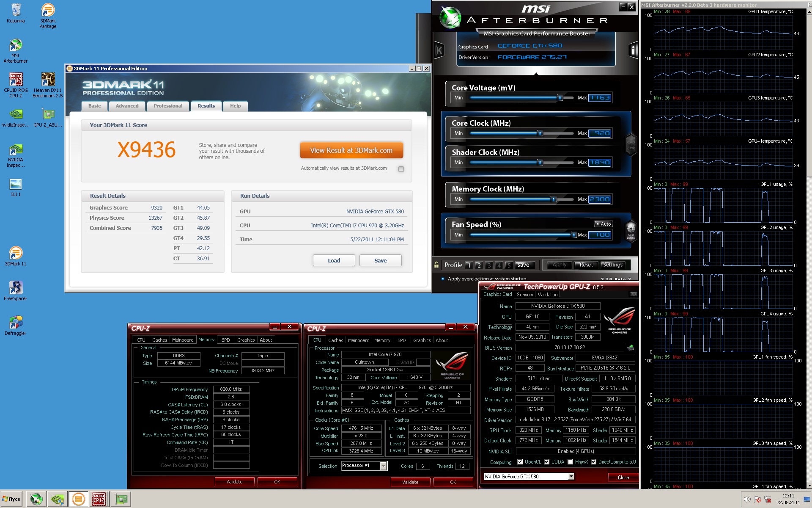This screenshot has height=508, width=812.
Task: Click Close button in GPU-Z
Action: 623,477
